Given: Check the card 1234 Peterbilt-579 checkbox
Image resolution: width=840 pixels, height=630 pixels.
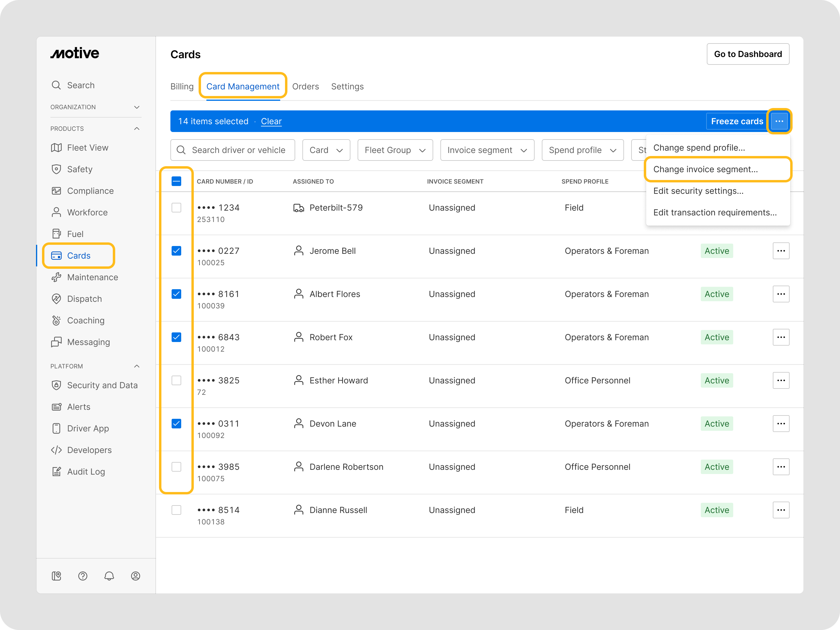Looking at the screenshot, I should pyautogui.click(x=176, y=208).
